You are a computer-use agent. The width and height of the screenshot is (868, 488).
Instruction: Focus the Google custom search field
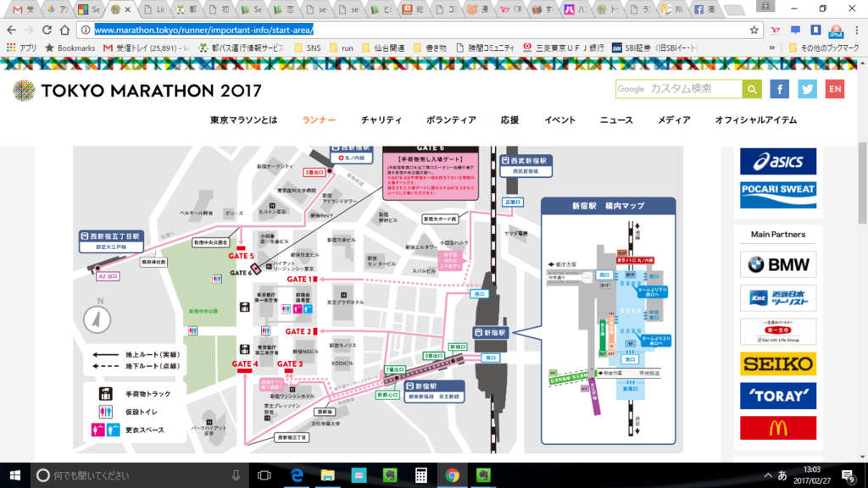[679, 89]
